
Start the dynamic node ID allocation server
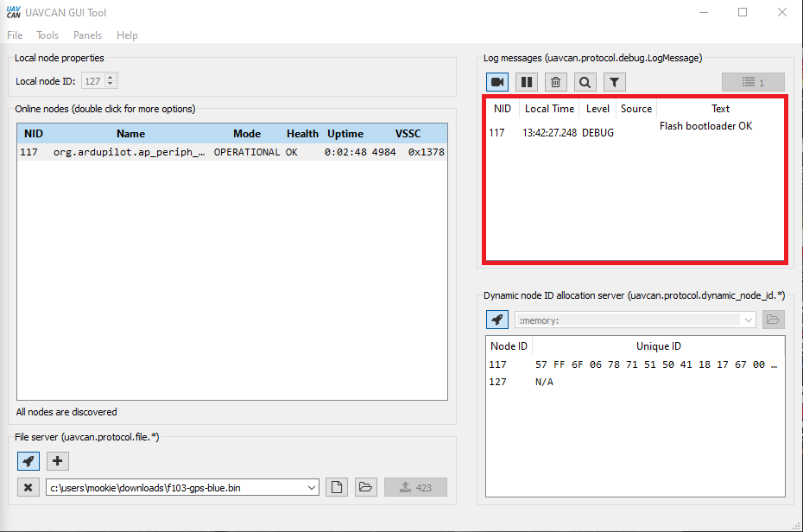497,319
